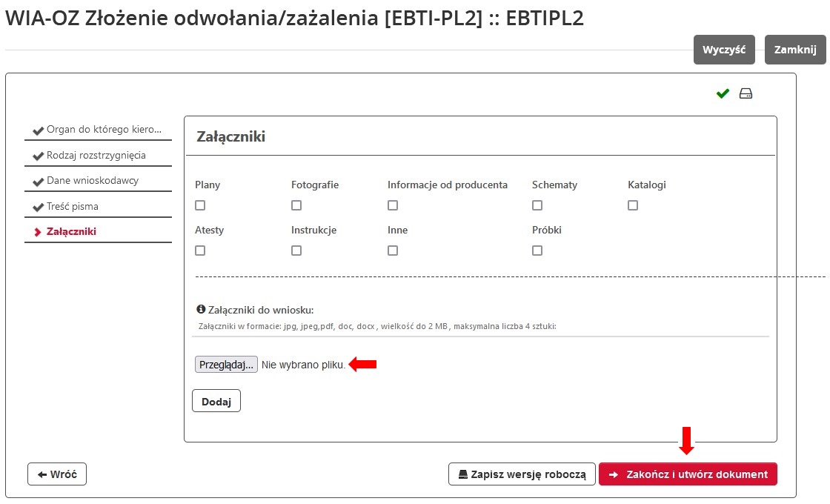The height and width of the screenshot is (504, 830).
Task: Tick the "Informacje od producenta" checkbox
Action: 392,205
